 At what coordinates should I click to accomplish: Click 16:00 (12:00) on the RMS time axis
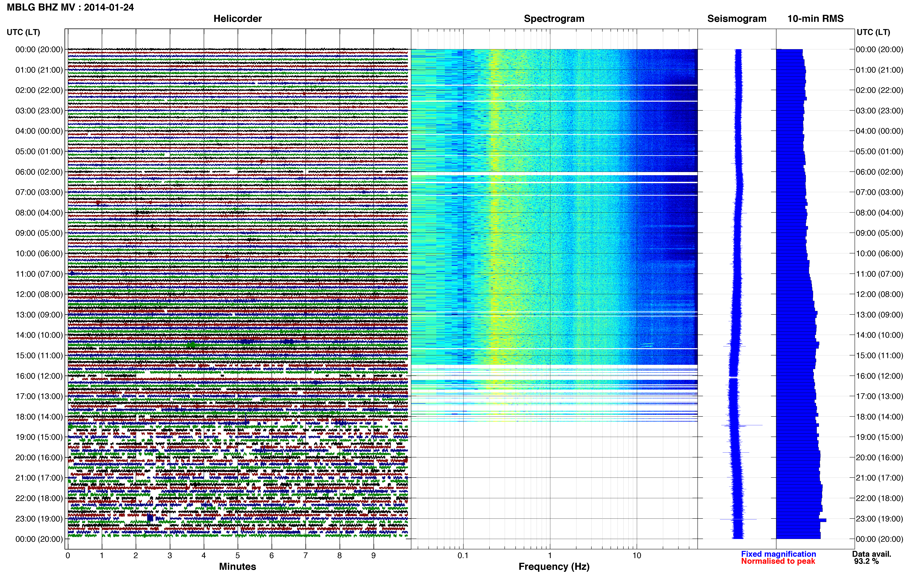tap(879, 376)
